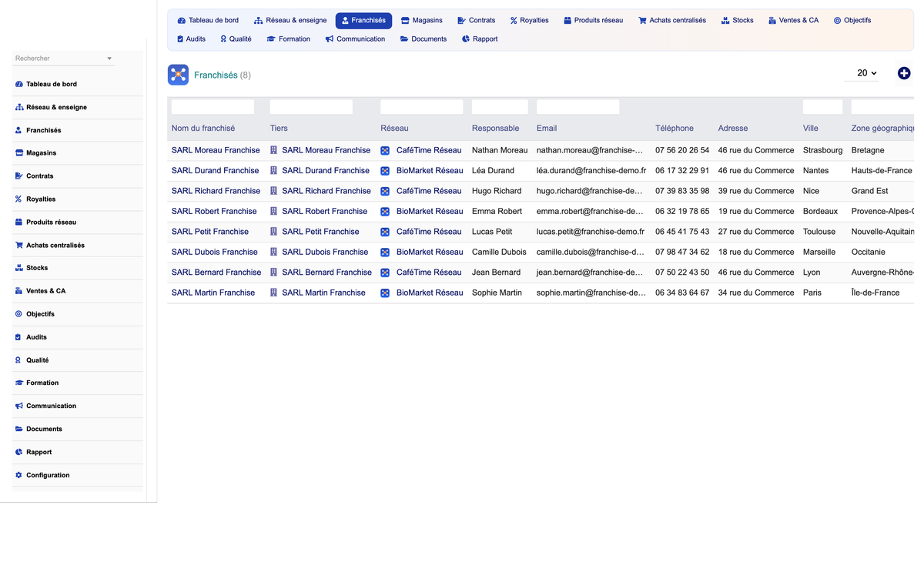Click the Réseau & enseigne sitemap icon in sidebar
Image resolution: width=924 pixels, height=572 pixels.
[18, 107]
